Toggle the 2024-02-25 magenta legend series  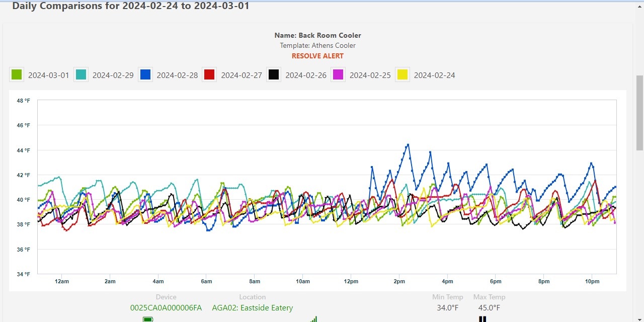(x=338, y=75)
